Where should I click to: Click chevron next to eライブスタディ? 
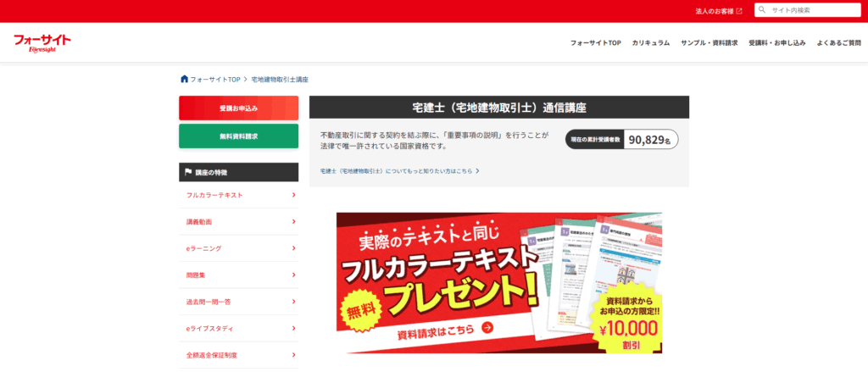(293, 328)
